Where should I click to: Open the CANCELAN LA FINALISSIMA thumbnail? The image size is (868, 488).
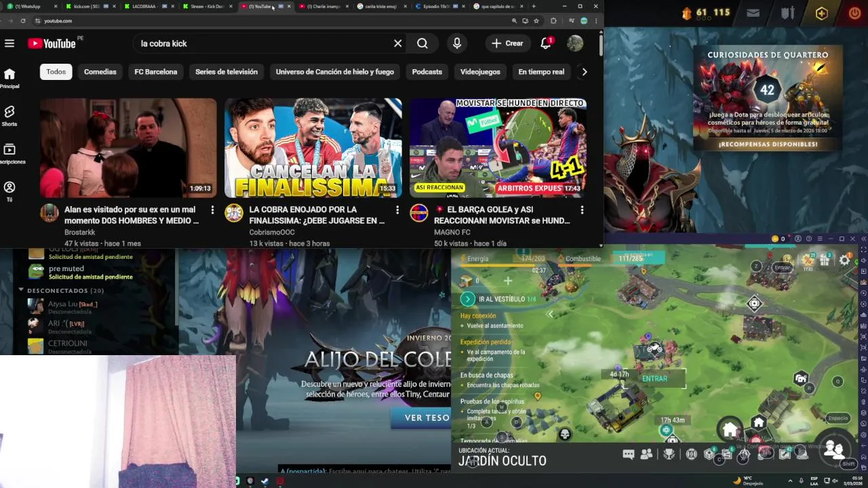(313, 148)
